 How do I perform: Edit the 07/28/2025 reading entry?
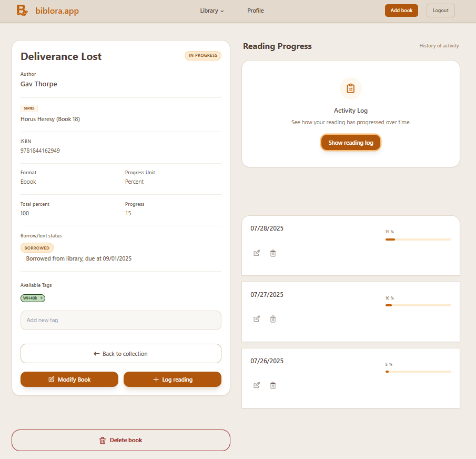257,253
